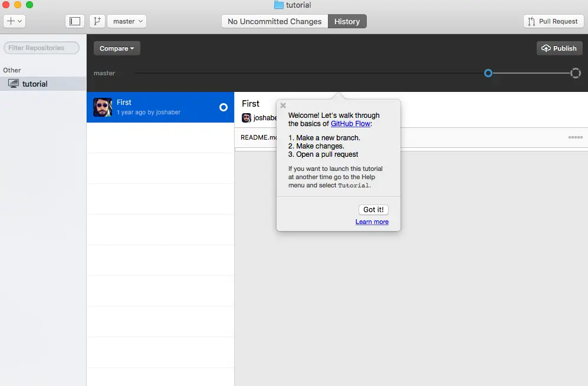Follow the Learn more link
Viewport: 588px width, 386px height.
[x=372, y=222]
